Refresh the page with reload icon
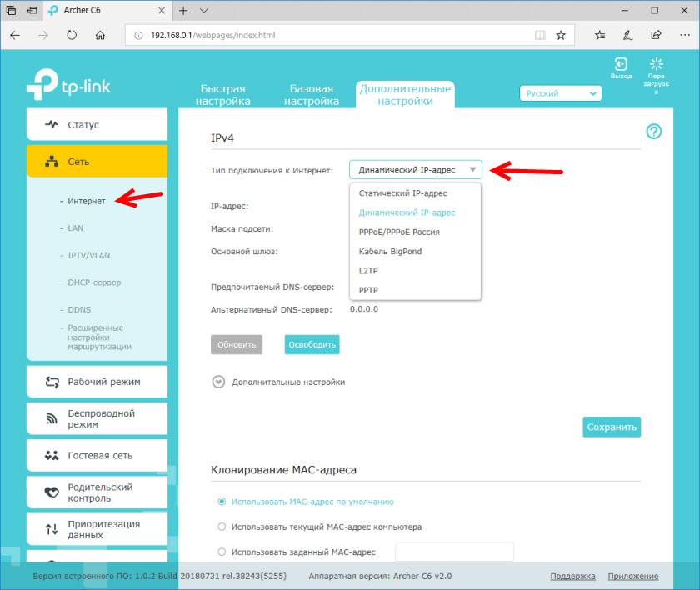Image resolution: width=700 pixels, height=590 pixels. pos(72,35)
